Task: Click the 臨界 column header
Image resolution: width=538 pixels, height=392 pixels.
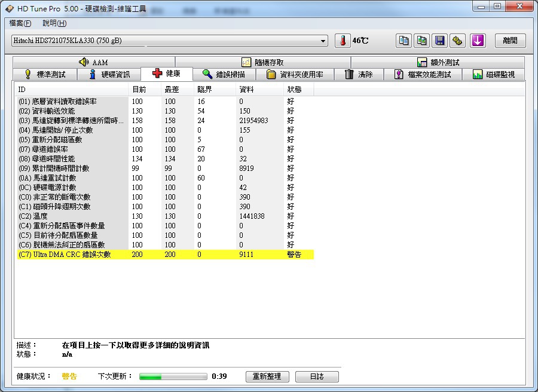Action: coord(215,90)
